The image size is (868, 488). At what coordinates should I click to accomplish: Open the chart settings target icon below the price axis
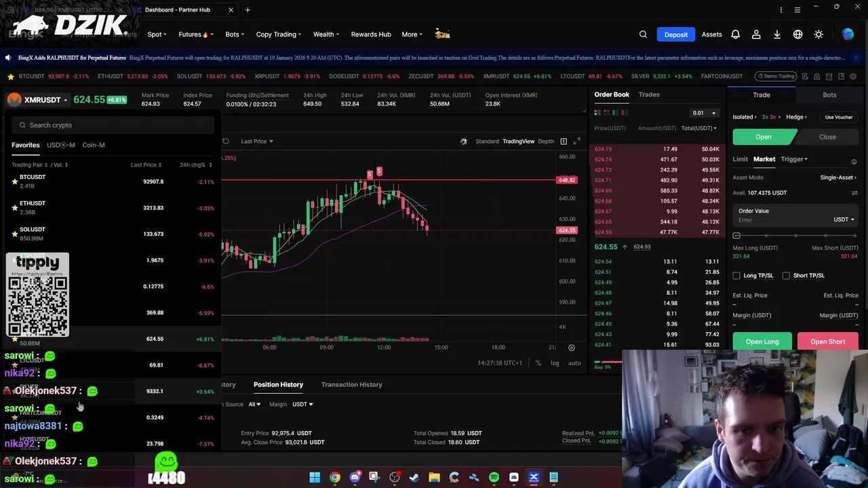click(x=571, y=348)
